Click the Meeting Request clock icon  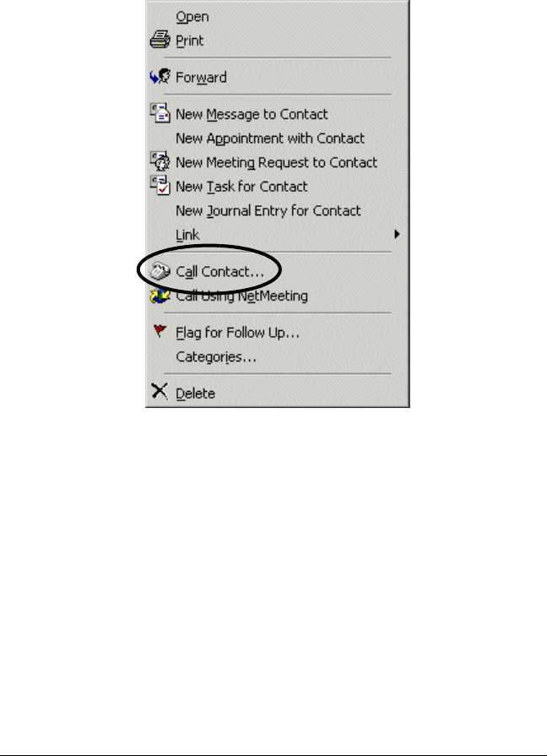[160, 161]
